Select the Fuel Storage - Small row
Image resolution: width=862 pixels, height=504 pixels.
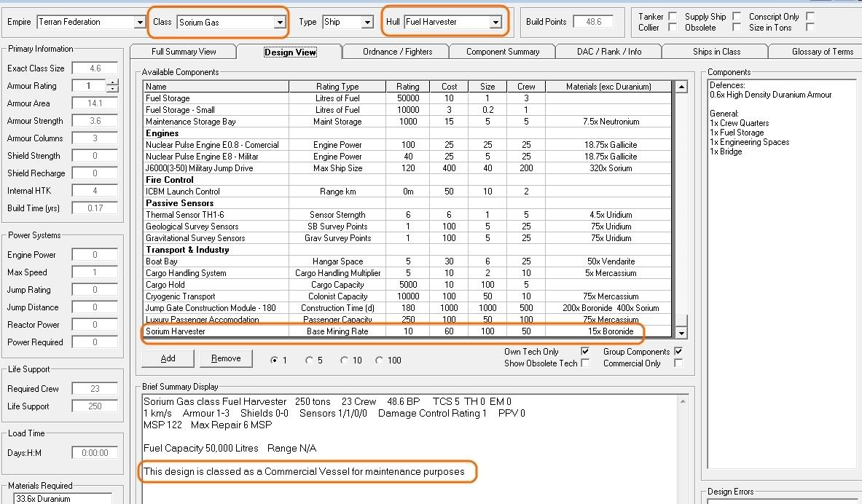(407, 110)
